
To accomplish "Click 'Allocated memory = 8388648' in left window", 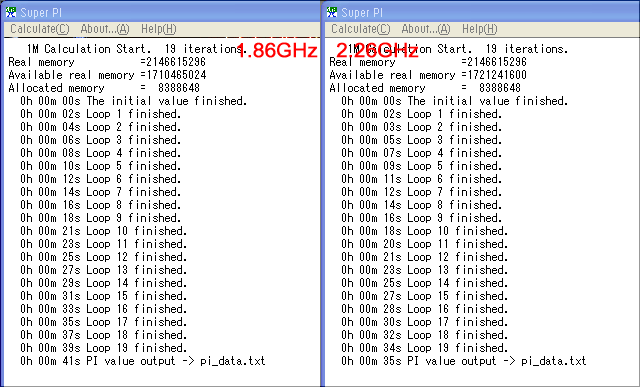I will [104, 88].
